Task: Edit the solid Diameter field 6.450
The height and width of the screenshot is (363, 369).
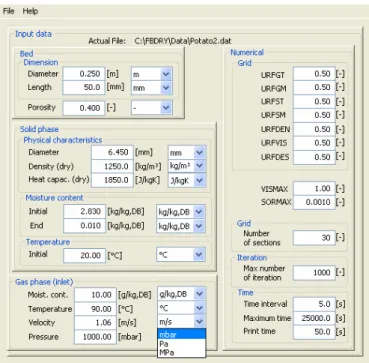Action: tap(112, 152)
